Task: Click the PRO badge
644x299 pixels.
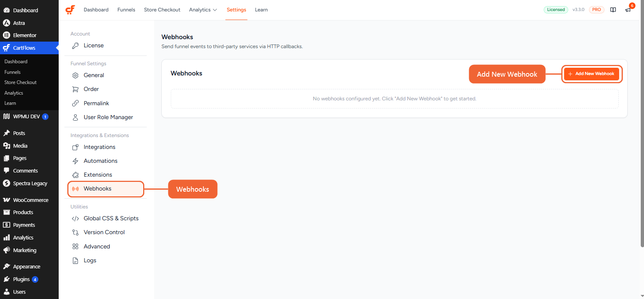Action: [596, 10]
